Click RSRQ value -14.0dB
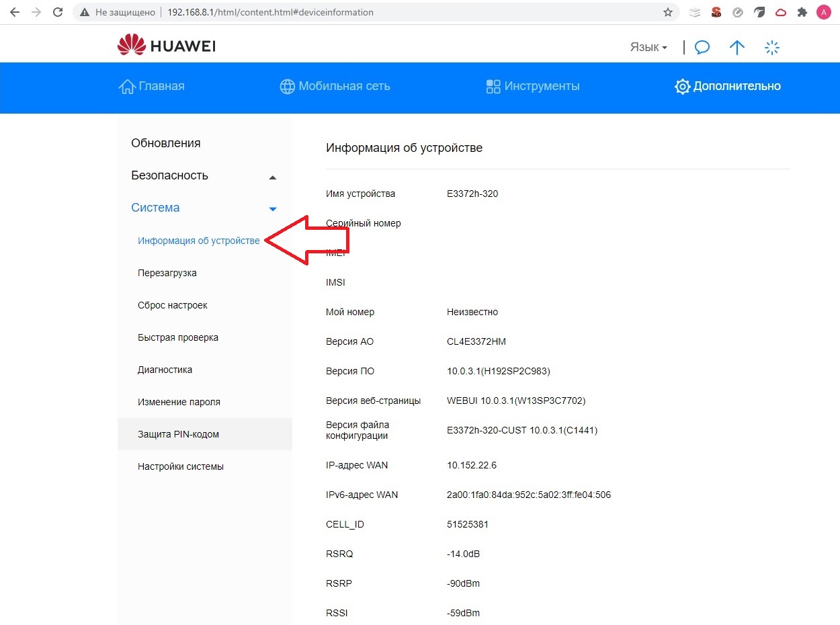 pyautogui.click(x=464, y=554)
